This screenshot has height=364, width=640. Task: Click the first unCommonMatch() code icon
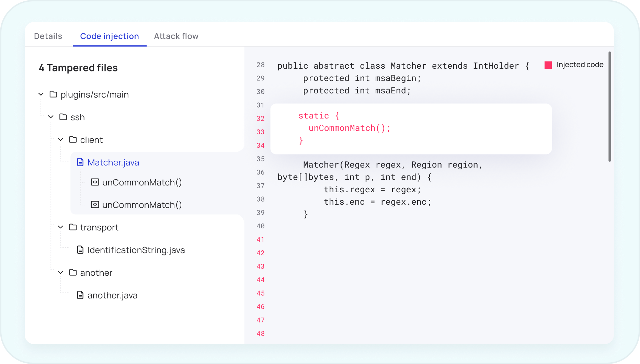click(95, 182)
